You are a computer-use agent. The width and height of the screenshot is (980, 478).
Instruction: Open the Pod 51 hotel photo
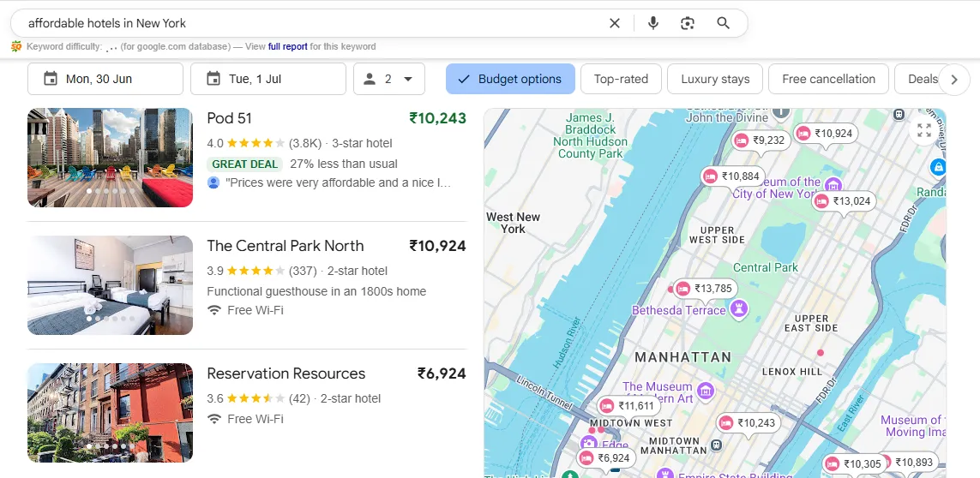point(110,158)
